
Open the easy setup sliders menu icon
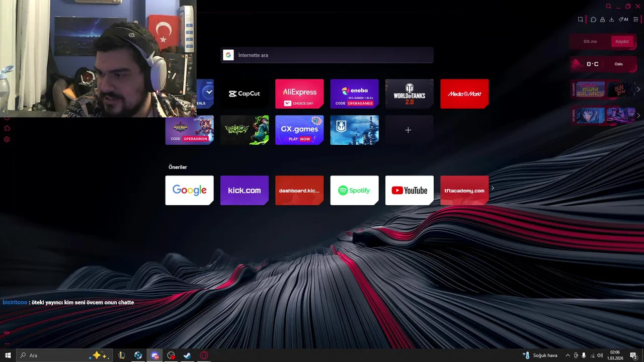636,20
